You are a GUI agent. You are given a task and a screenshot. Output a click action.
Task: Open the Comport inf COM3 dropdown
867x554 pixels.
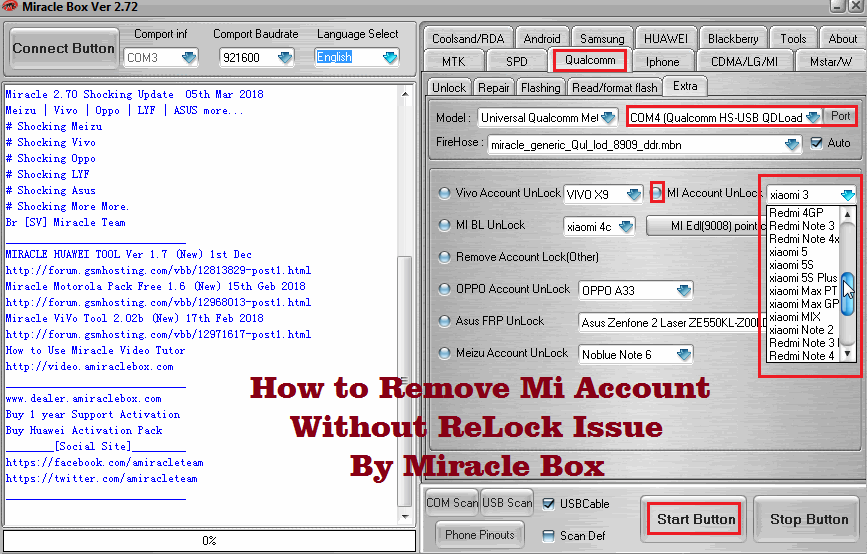189,58
